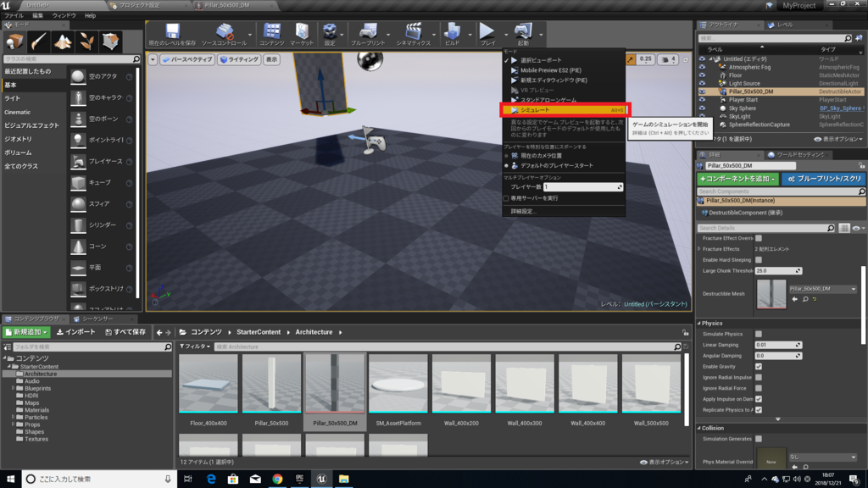Screen dimensions: 868x488
Task: Open the content browser Filters dropdown
Action: [195, 347]
